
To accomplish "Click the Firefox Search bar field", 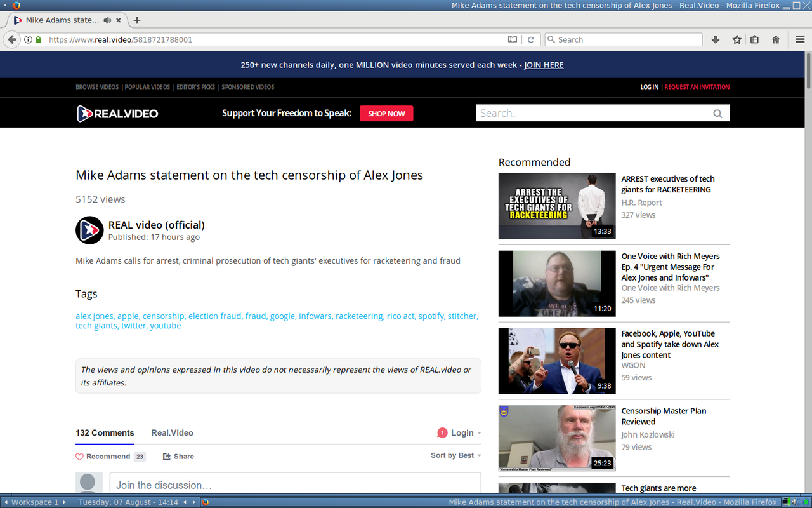I will [623, 39].
